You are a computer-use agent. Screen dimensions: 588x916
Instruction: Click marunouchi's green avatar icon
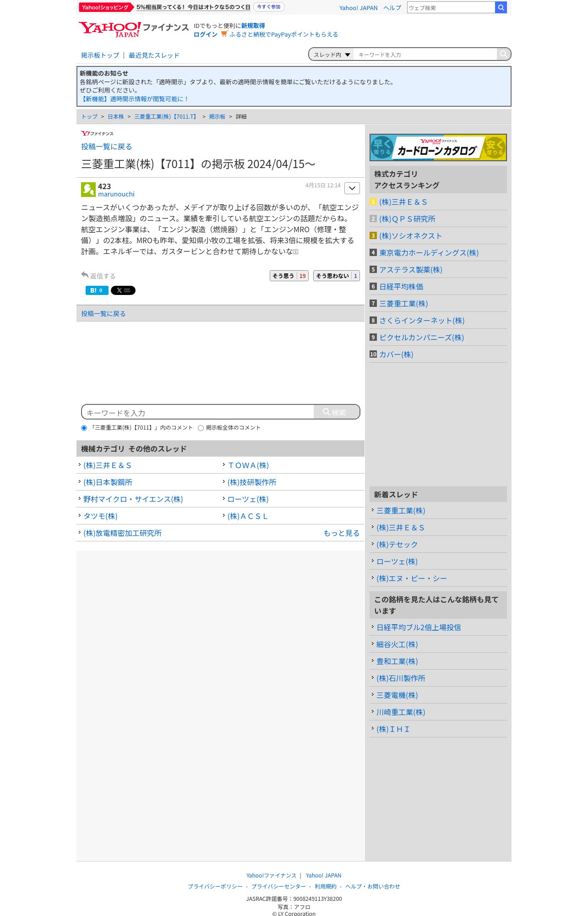click(88, 190)
